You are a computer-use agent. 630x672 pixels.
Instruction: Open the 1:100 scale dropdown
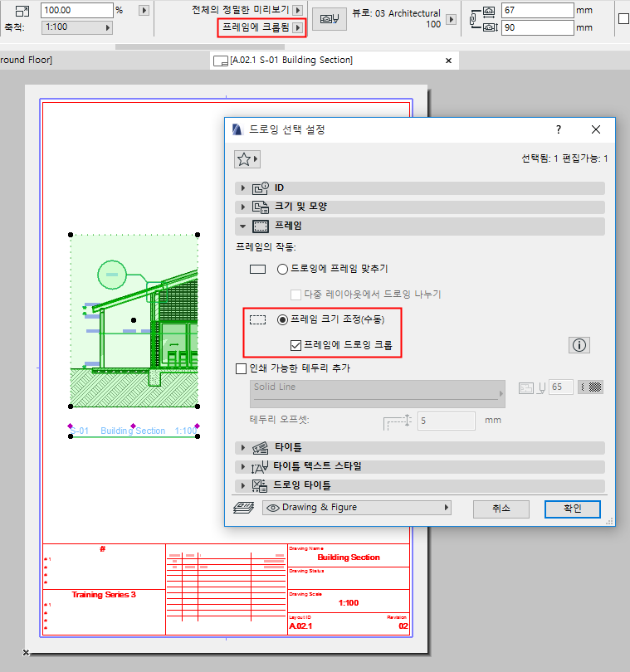[76, 27]
